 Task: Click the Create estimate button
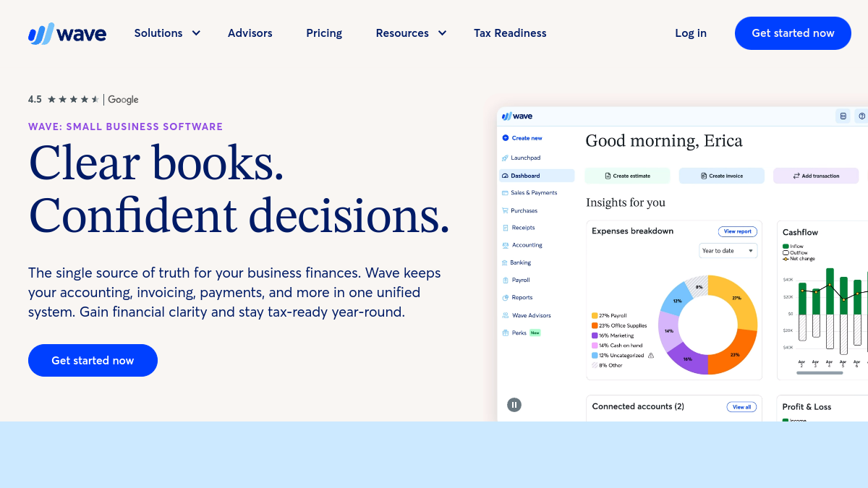(627, 176)
